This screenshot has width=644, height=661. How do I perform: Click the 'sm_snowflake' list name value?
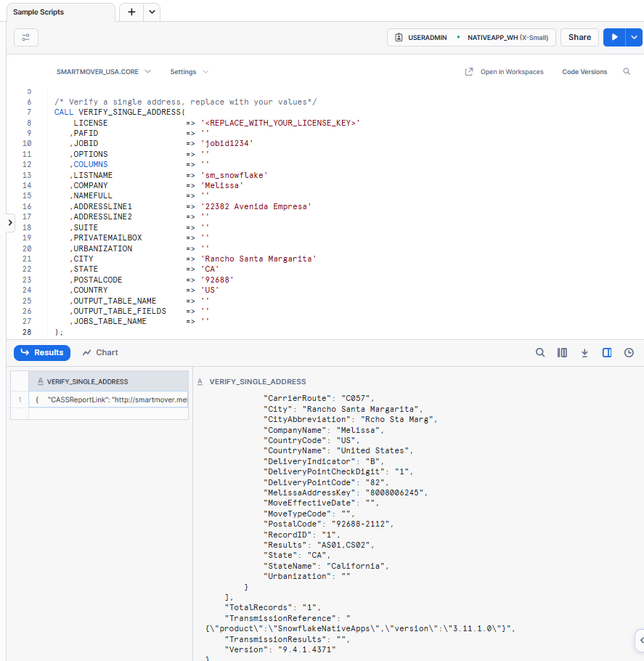[x=234, y=175]
